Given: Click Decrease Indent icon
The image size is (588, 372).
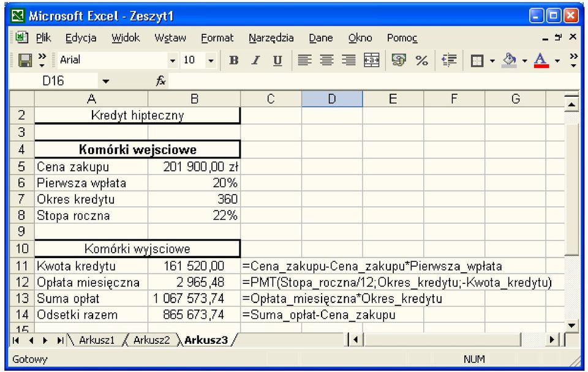Looking at the screenshot, I should point(449,60).
